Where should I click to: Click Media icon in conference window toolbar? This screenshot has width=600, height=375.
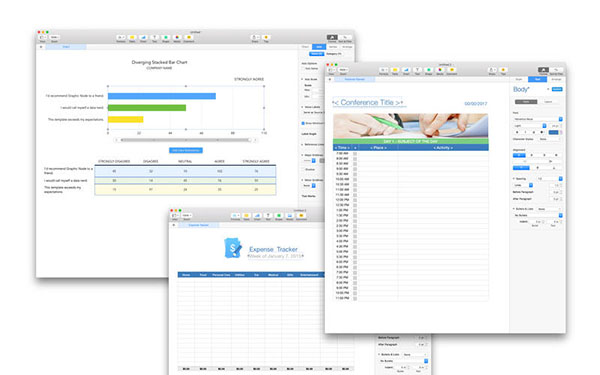[x=440, y=70]
